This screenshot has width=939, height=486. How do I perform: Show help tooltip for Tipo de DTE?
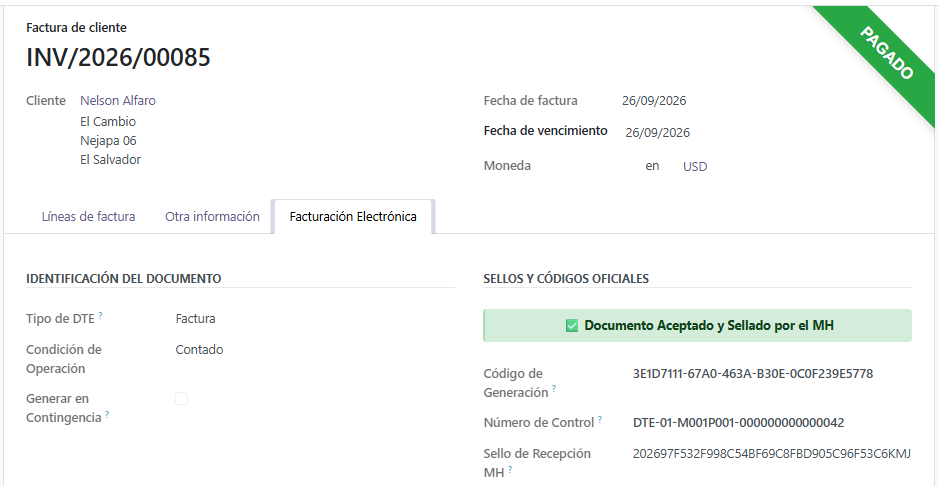(101, 315)
